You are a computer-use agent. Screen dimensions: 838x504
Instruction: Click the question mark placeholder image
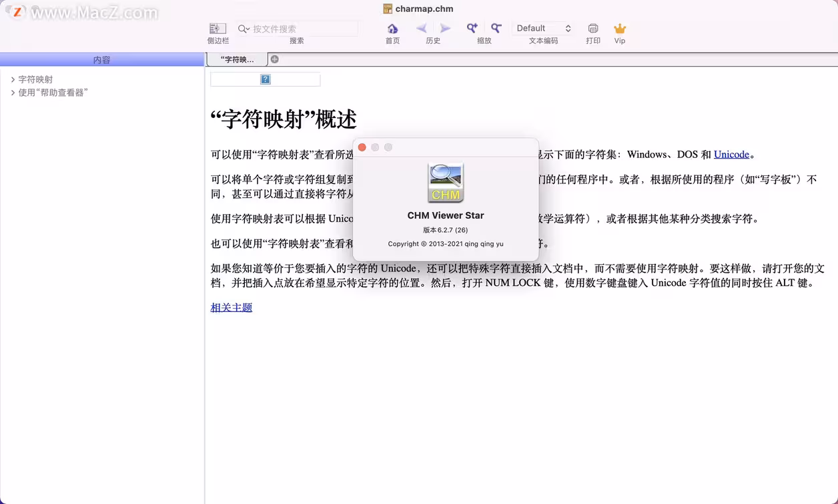click(265, 79)
